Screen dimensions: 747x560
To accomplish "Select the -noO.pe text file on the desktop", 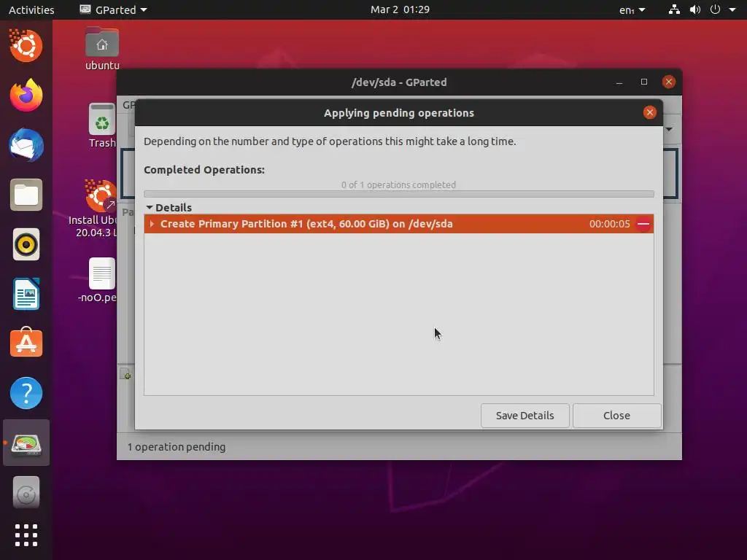I will point(98,281).
